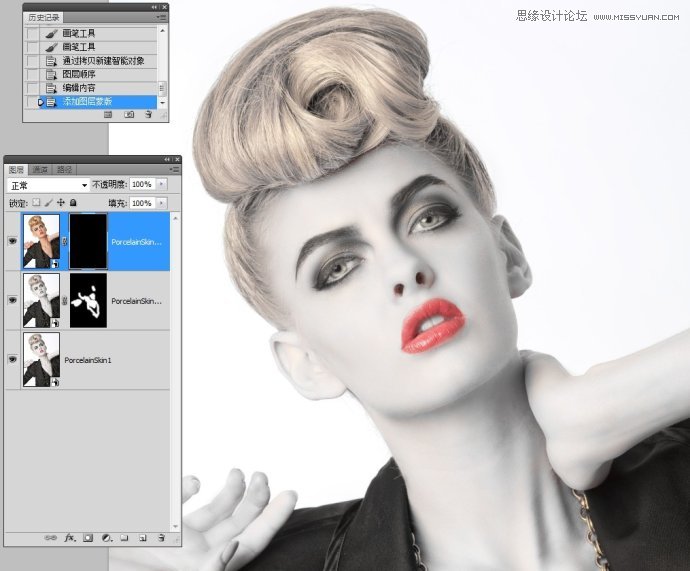Switch to the Channels (通道) tab
Screen dimensions: 690x571
point(40,170)
